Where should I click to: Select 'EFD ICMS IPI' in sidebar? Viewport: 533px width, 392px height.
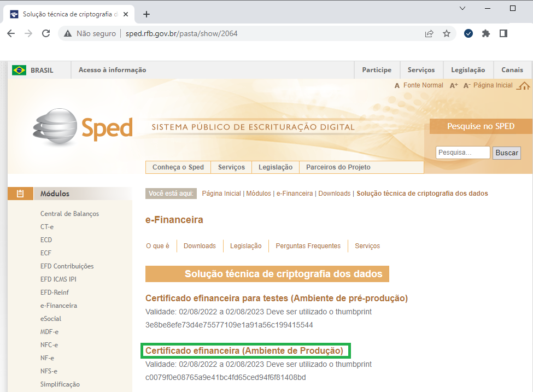tap(58, 279)
